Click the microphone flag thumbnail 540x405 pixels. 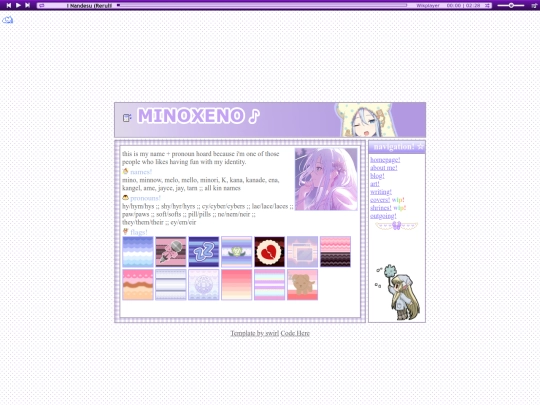pyautogui.click(x=171, y=252)
